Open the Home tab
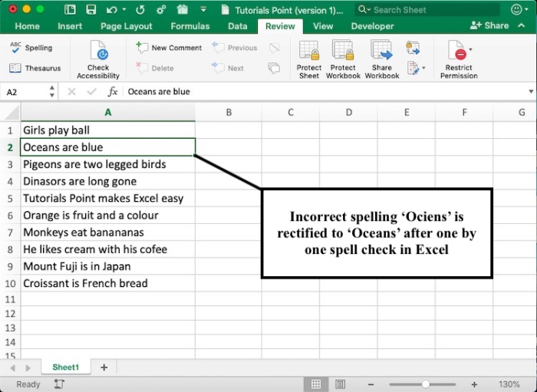537x392 pixels. coord(27,26)
